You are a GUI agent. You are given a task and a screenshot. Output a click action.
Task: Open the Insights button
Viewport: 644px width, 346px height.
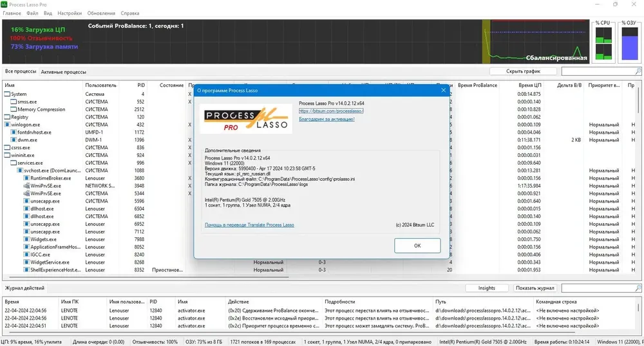click(x=487, y=288)
